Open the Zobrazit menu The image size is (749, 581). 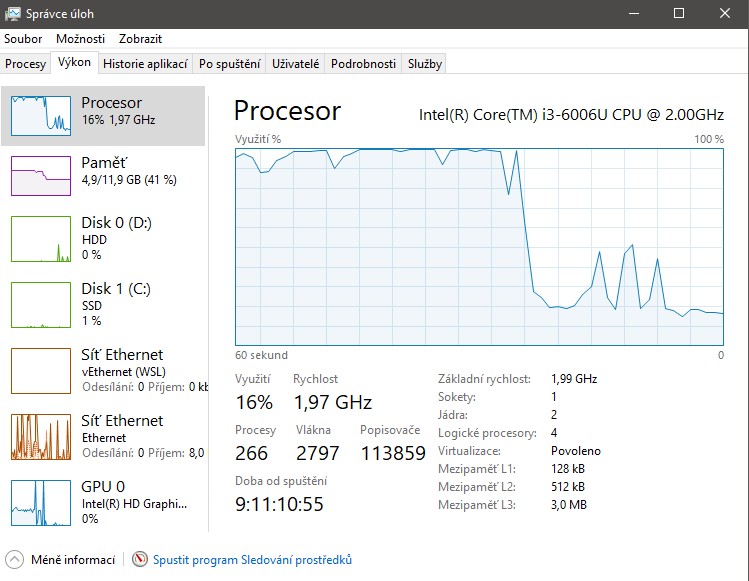point(140,39)
